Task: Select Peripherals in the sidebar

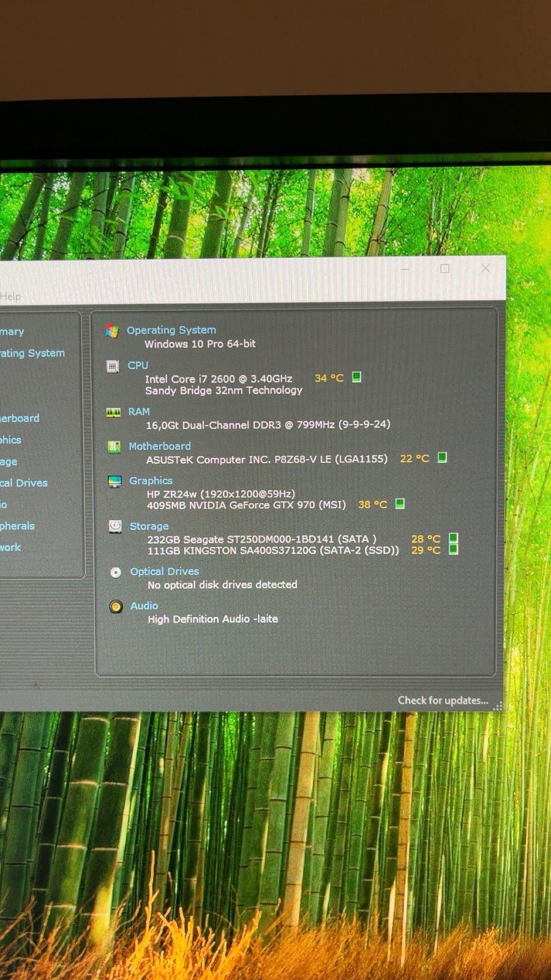Action: [x=17, y=526]
